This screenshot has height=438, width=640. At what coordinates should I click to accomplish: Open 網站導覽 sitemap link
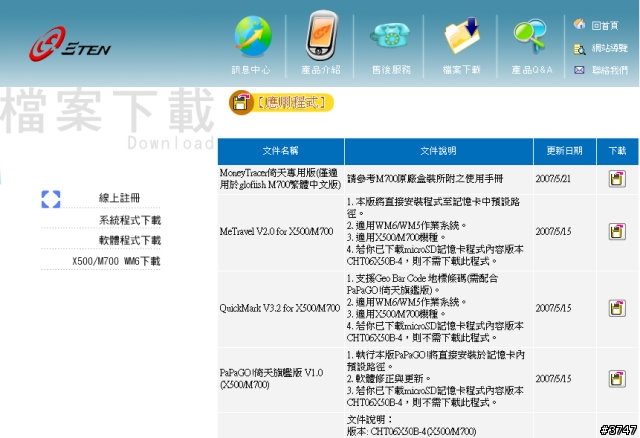(x=610, y=48)
